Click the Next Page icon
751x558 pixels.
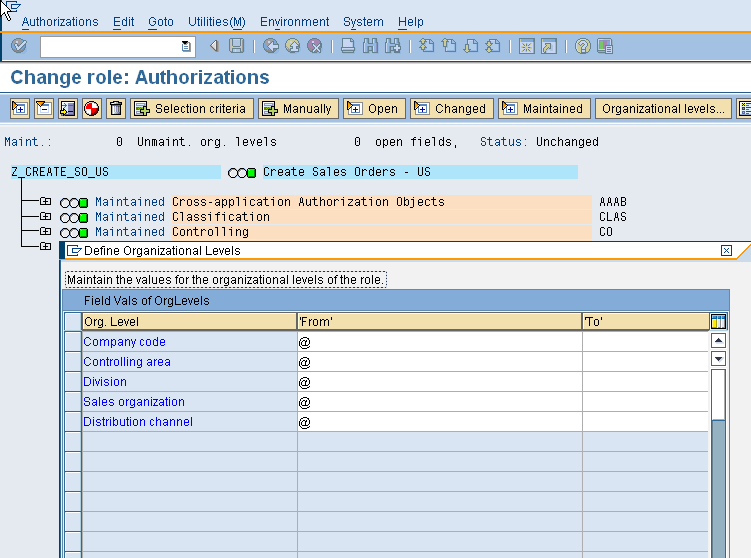click(471, 46)
